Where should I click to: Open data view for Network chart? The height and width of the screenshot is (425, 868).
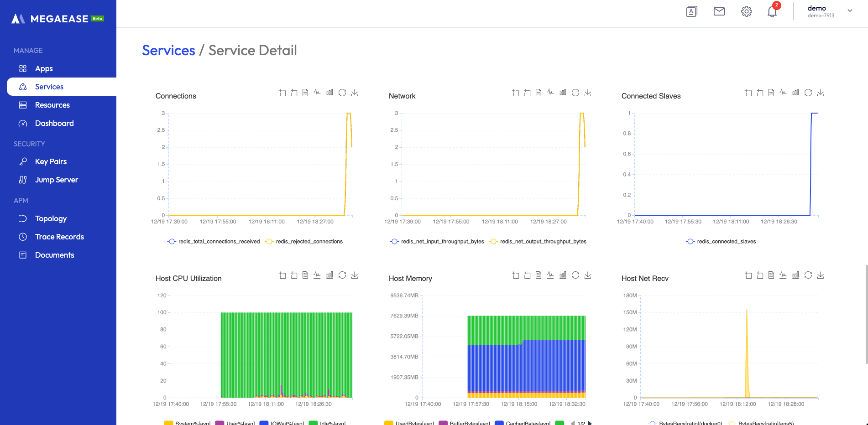click(x=539, y=93)
